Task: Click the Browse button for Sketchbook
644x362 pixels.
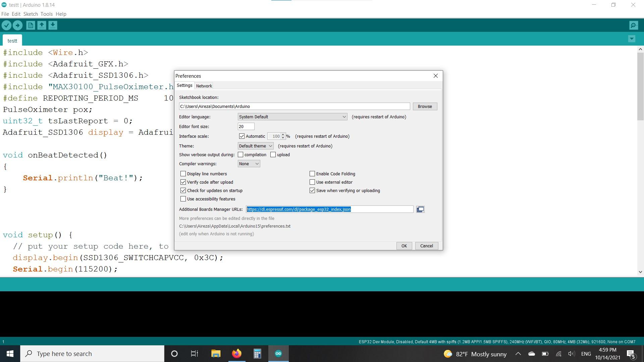Action: click(425, 106)
